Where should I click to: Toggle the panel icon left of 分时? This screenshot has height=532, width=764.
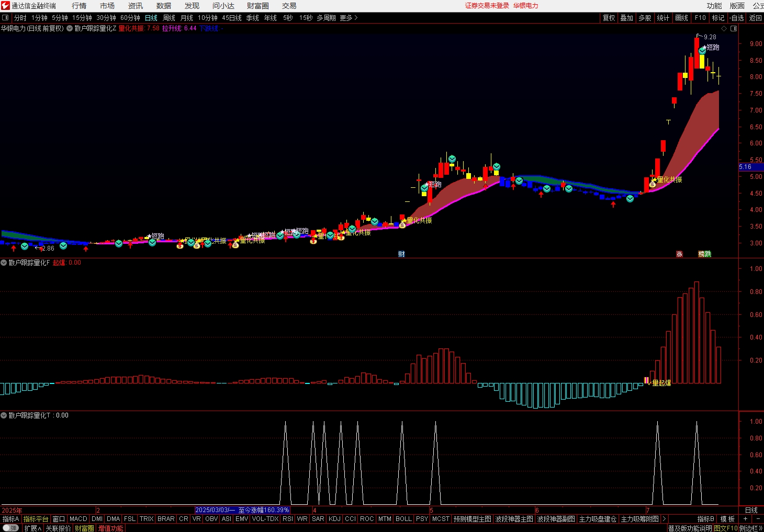(x=5, y=18)
